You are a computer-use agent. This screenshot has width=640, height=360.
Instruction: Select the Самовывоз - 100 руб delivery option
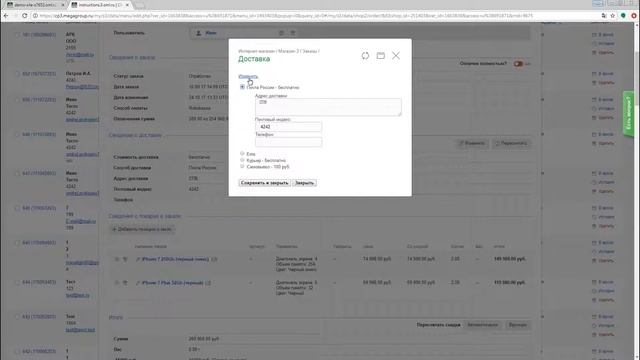click(242, 167)
